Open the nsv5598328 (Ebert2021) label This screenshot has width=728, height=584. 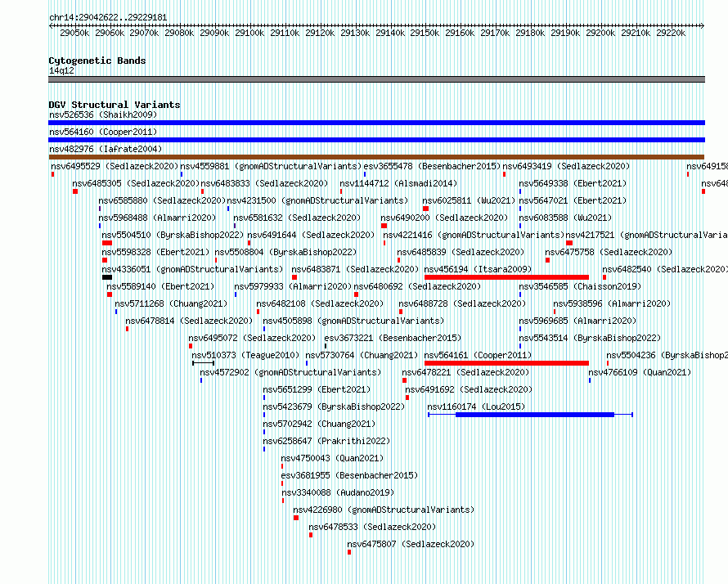point(155,252)
